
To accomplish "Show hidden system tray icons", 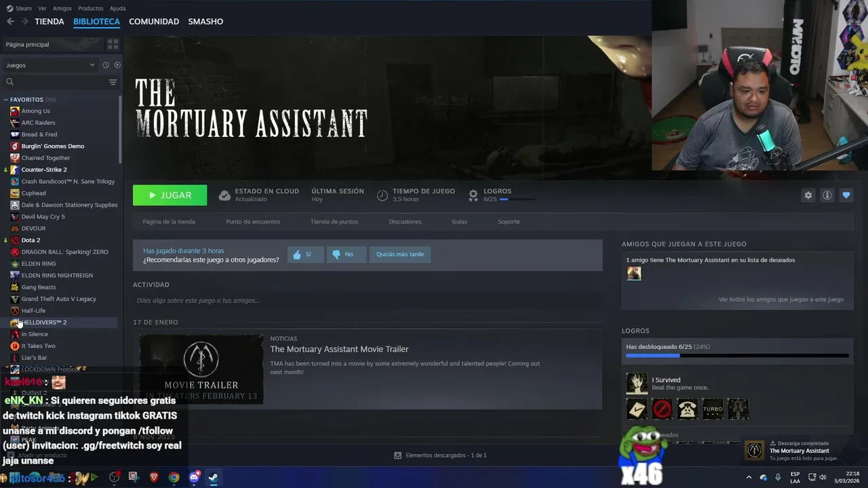I will [x=749, y=477].
